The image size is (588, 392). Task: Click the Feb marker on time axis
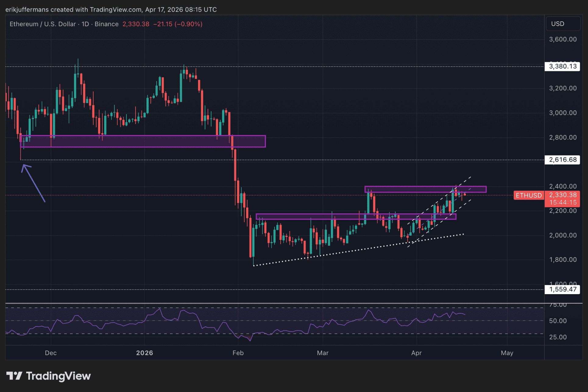tap(238, 353)
